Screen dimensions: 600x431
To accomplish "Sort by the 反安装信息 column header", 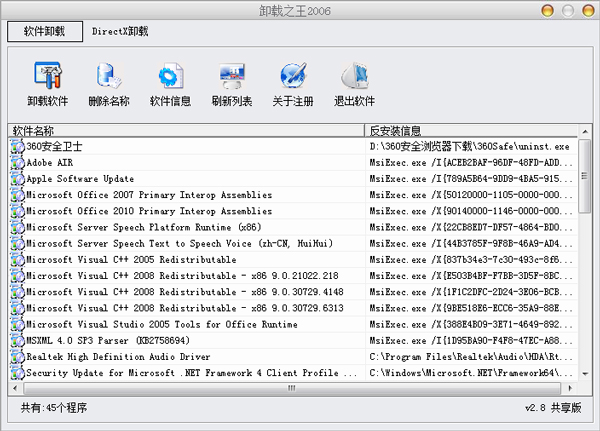I will [471, 131].
